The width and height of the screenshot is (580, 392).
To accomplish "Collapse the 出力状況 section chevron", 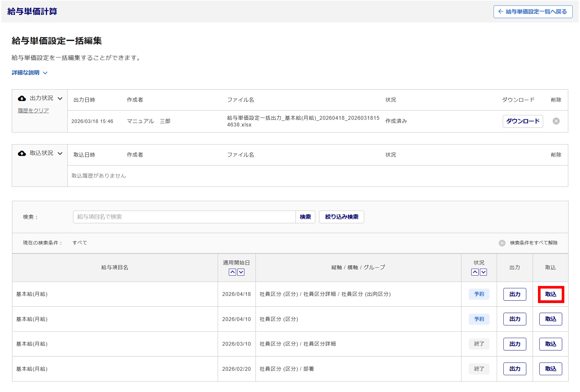I will [60, 99].
